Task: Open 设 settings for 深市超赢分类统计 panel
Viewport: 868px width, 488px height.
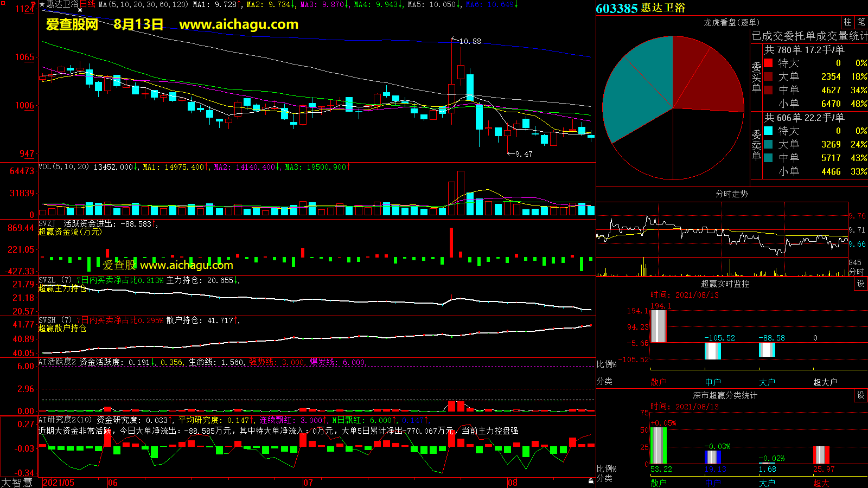Action: point(860,395)
